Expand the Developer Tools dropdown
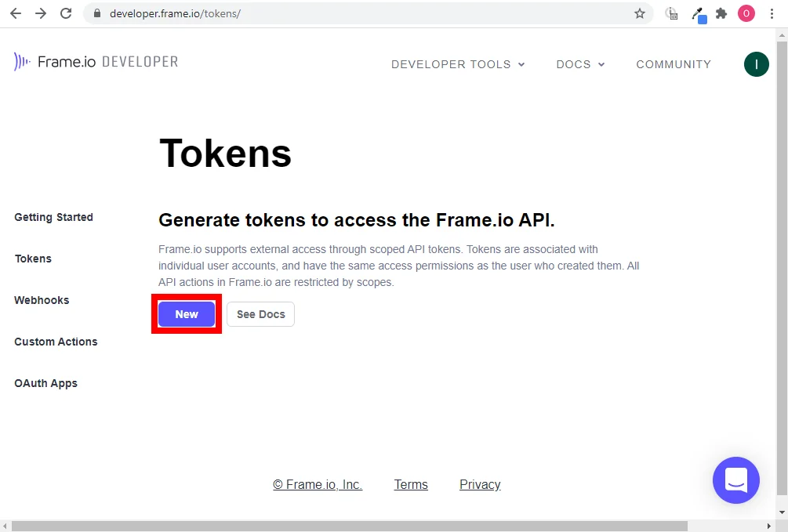Image resolution: width=788 pixels, height=532 pixels. click(x=458, y=64)
